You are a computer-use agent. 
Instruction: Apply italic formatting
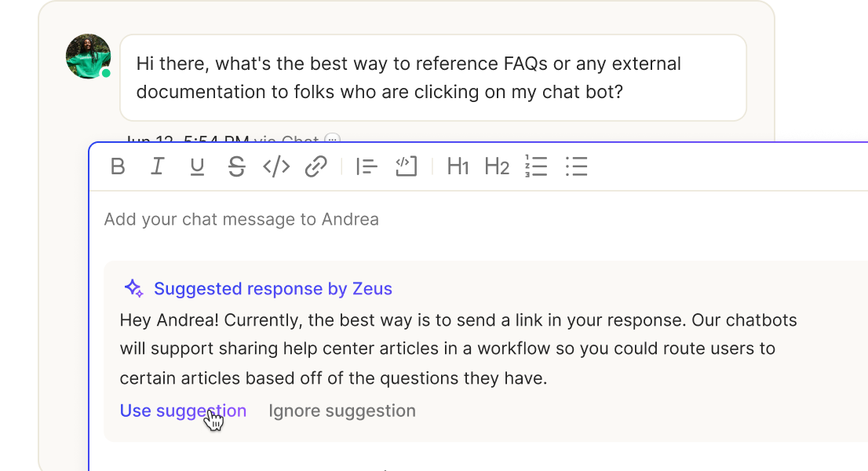point(157,166)
